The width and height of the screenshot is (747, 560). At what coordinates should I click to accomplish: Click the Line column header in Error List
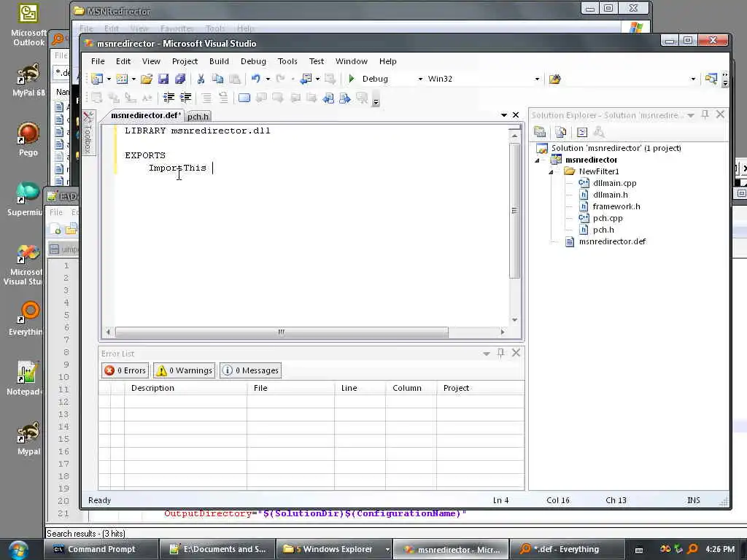click(x=360, y=388)
